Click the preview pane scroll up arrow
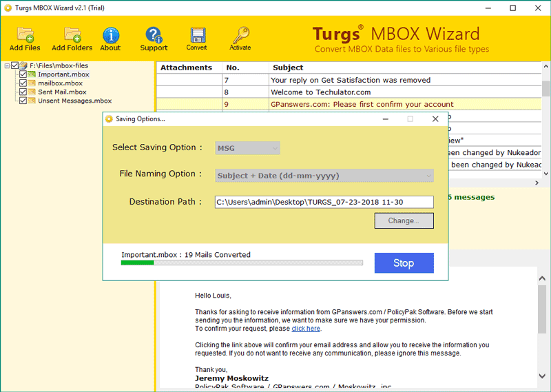 pos(542,278)
